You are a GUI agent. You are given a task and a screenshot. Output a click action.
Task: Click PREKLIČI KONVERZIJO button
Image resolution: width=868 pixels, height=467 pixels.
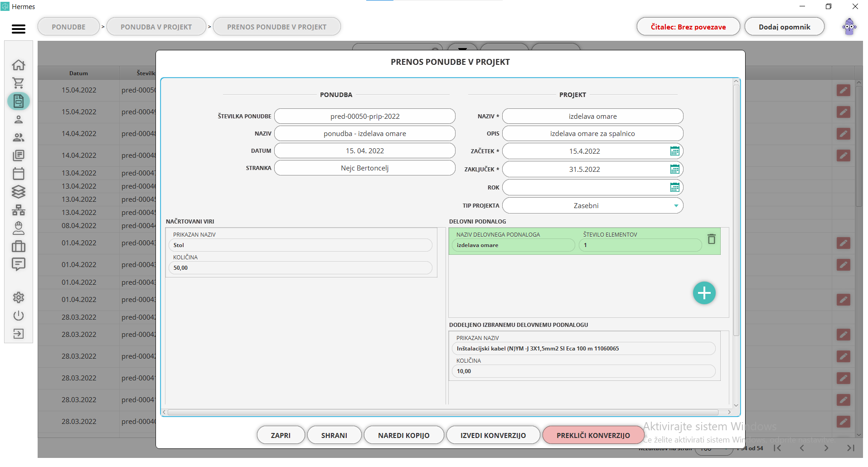pyautogui.click(x=593, y=435)
